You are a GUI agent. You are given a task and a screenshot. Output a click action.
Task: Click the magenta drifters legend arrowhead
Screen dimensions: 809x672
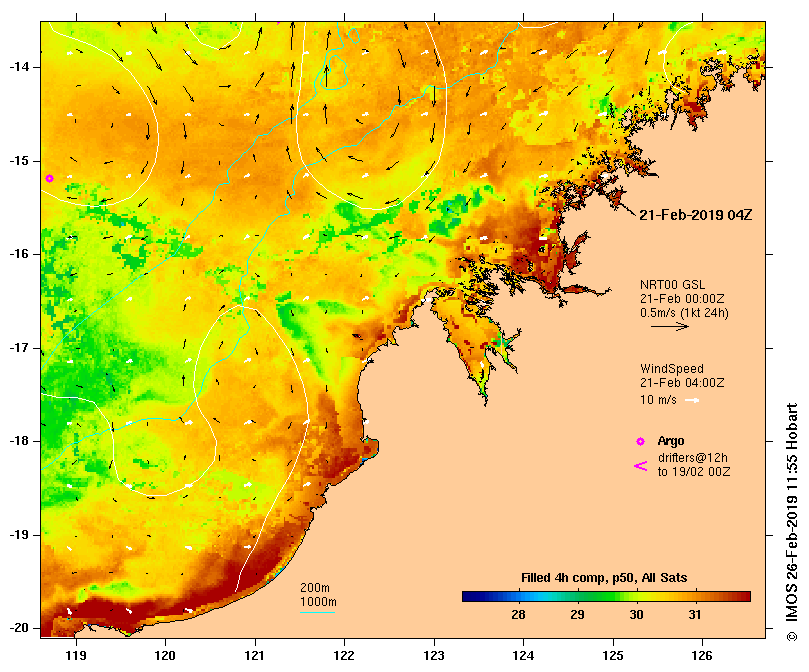coord(640,466)
